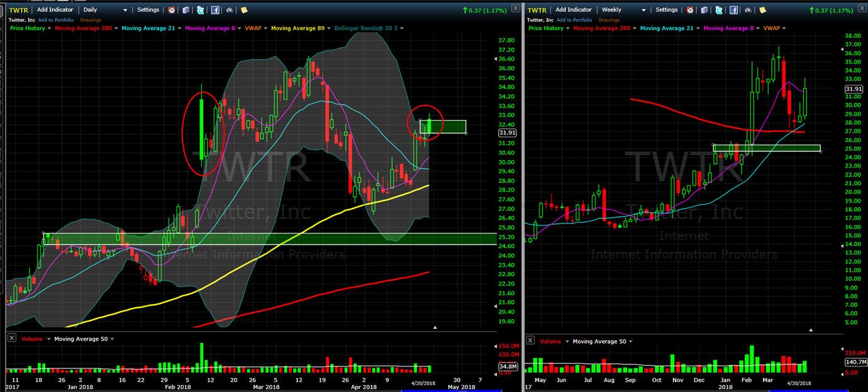Click the alarm clock alert icon on daily chart

click(172, 10)
